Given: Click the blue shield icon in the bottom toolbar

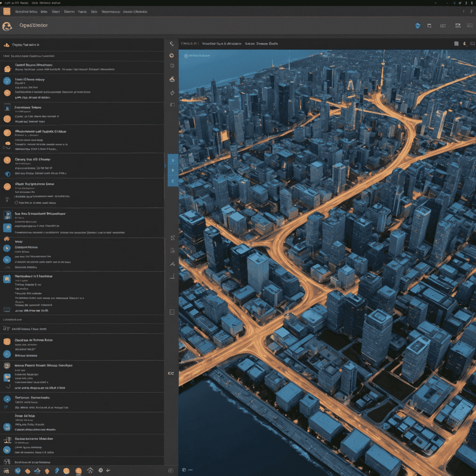Looking at the screenshot, I should [18, 471].
